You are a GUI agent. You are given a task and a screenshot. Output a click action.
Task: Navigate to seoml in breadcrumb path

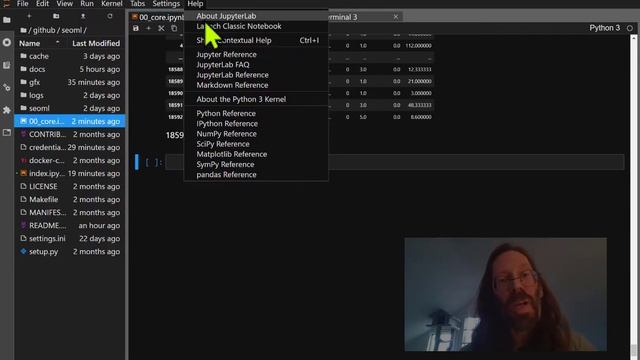point(71,30)
